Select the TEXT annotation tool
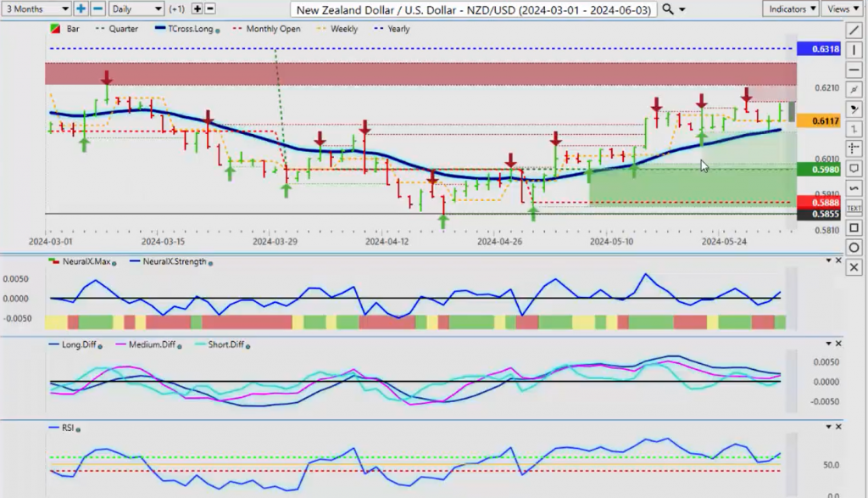The width and height of the screenshot is (868, 498). point(854,209)
